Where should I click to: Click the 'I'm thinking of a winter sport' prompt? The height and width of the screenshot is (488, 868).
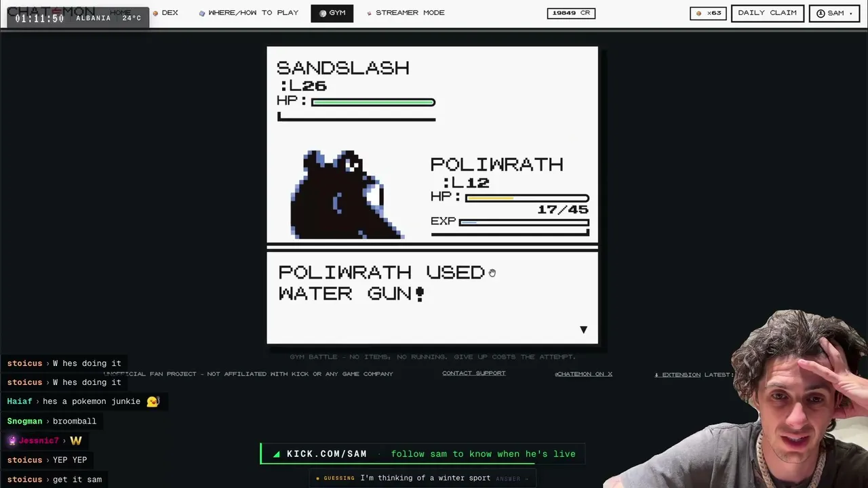[425, 478]
